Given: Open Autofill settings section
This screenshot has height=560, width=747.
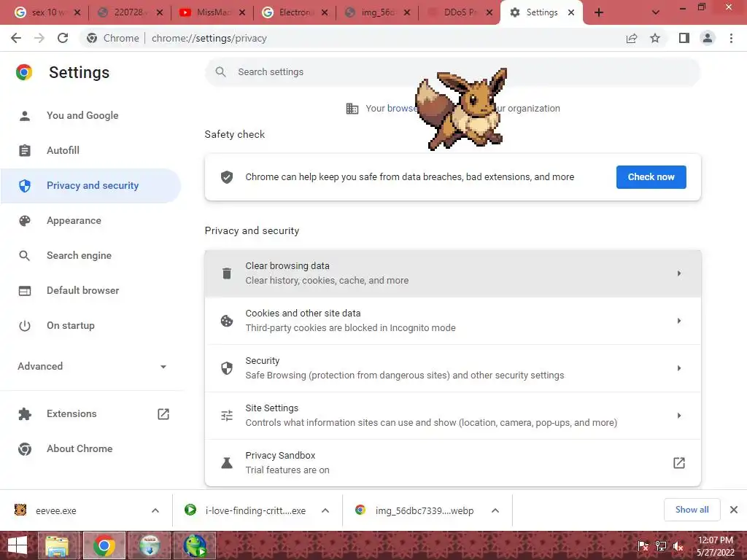Looking at the screenshot, I should tap(90, 150).
